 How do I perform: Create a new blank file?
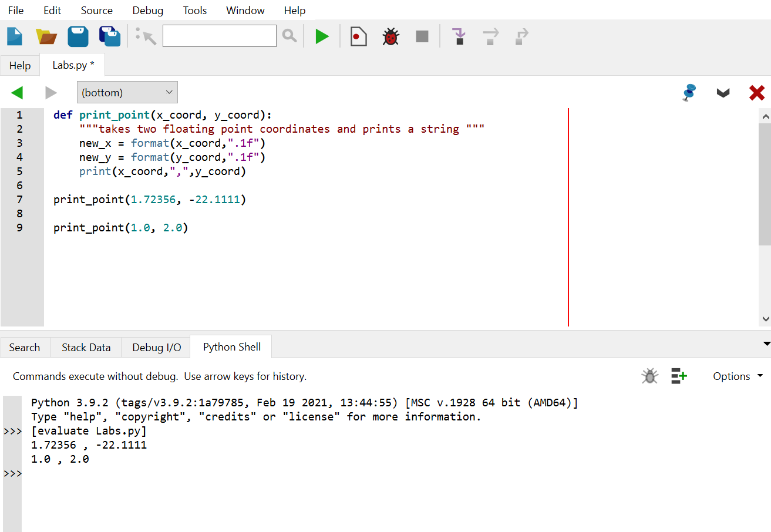[14, 36]
